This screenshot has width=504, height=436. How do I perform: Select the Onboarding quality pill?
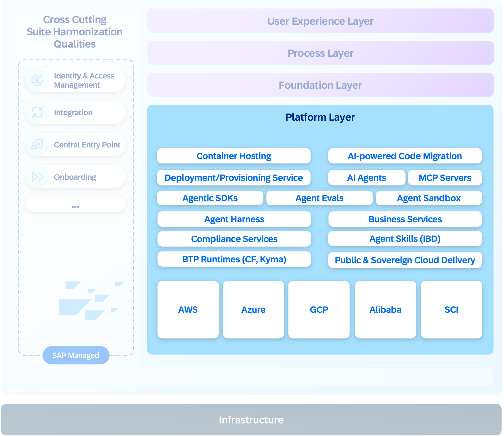pos(75,177)
